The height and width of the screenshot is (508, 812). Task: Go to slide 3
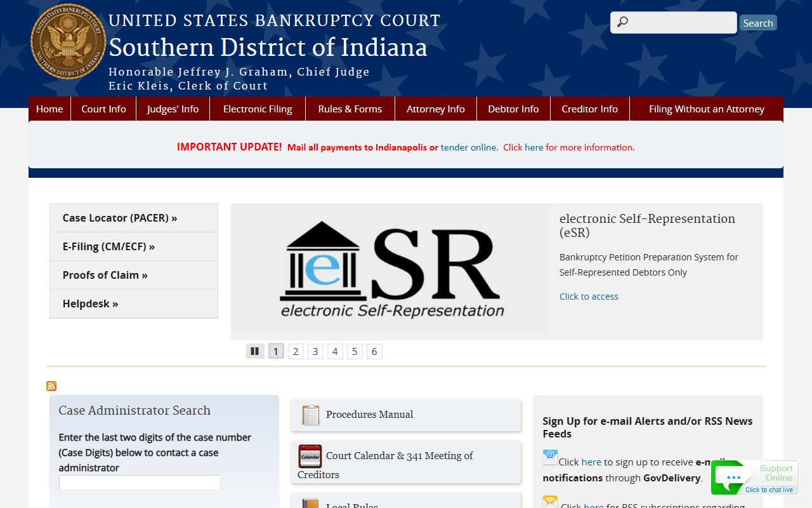click(315, 351)
